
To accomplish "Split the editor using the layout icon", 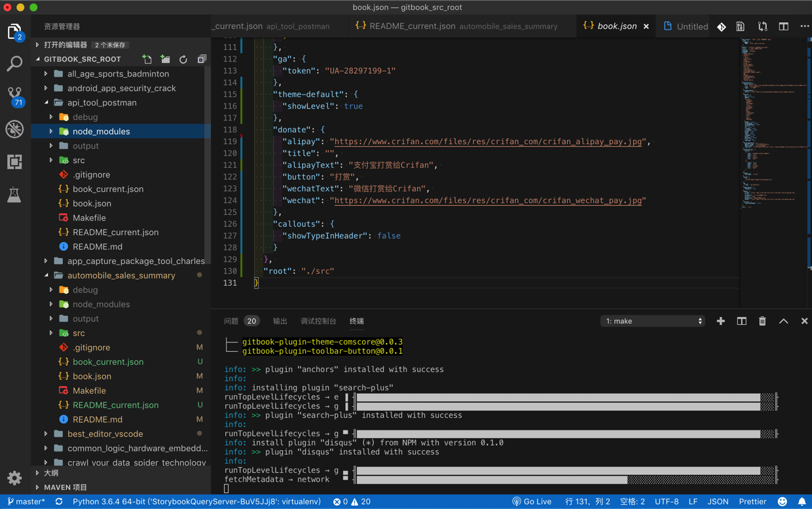I will (x=783, y=27).
